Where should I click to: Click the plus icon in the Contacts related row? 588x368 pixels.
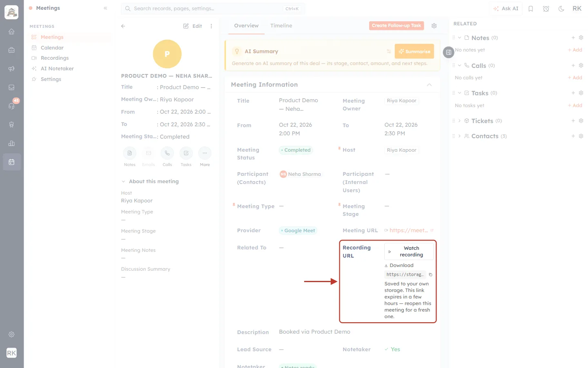coord(573,136)
